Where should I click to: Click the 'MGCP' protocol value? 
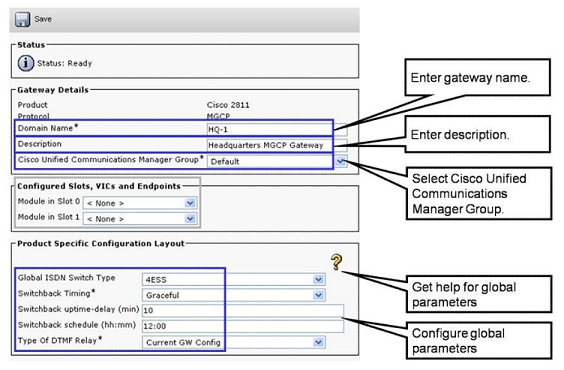(218, 116)
